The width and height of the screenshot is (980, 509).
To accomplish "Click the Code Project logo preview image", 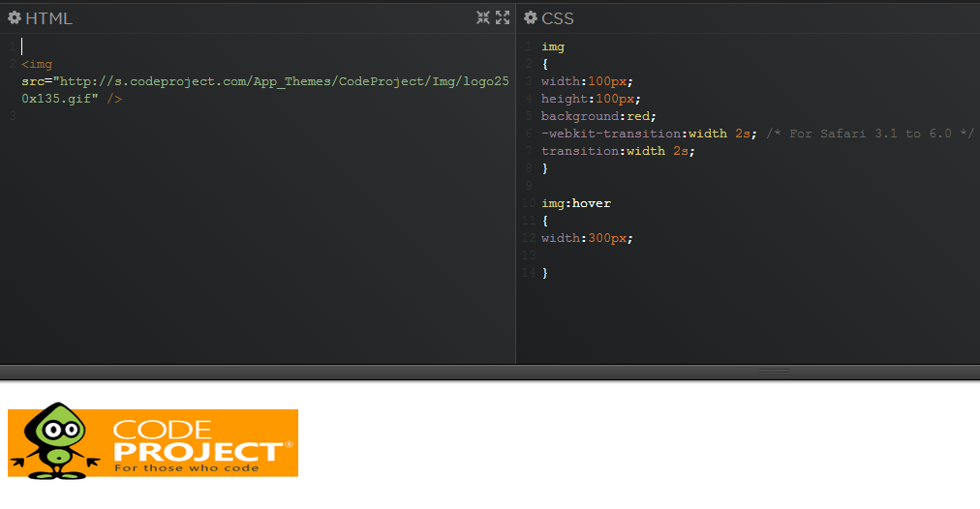I will point(153,441).
